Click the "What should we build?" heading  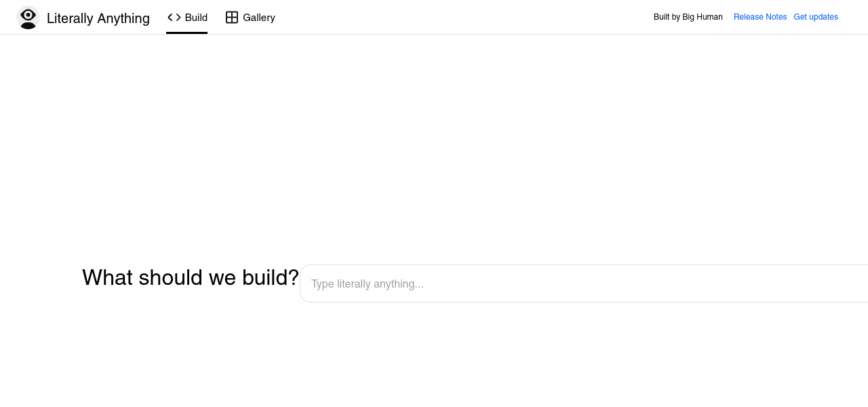tap(191, 277)
